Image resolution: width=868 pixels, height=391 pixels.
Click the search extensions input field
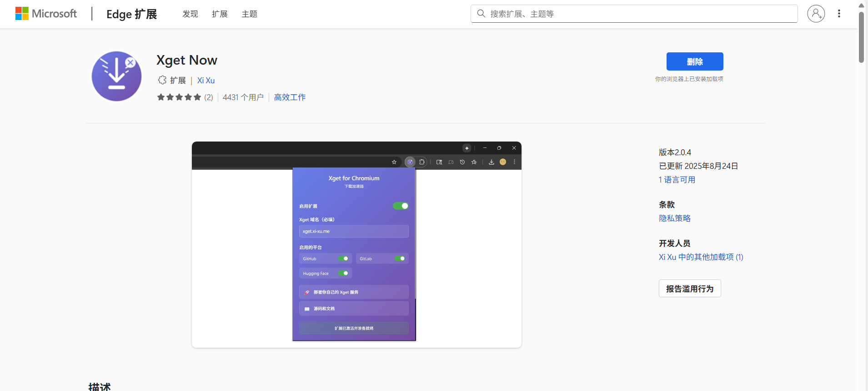[x=637, y=14]
